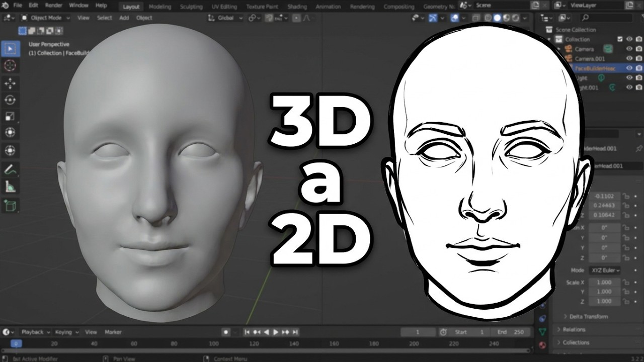Toggle the viewport overlays icon

(x=455, y=18)
